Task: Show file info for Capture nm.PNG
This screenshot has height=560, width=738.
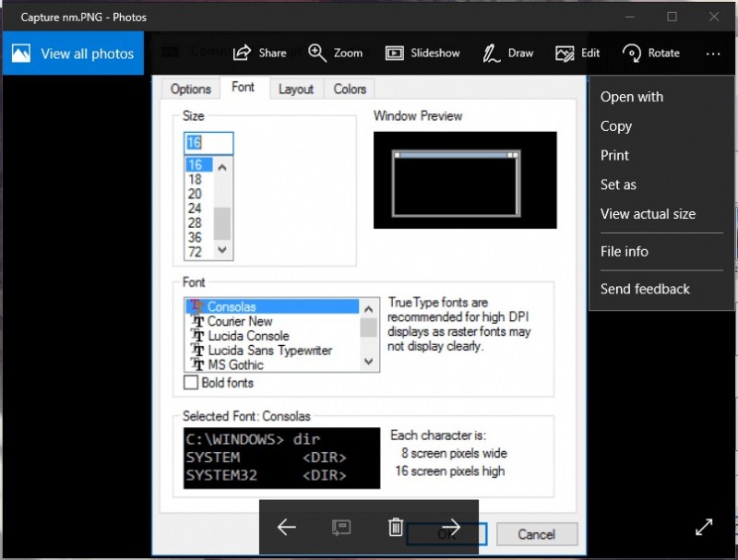Action: 624,251
